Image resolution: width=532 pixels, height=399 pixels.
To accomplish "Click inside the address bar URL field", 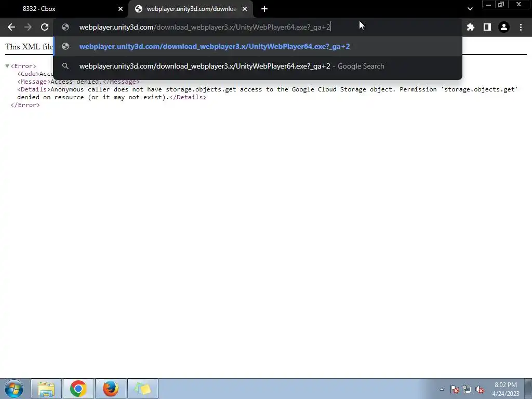I will tap(258, 27).
